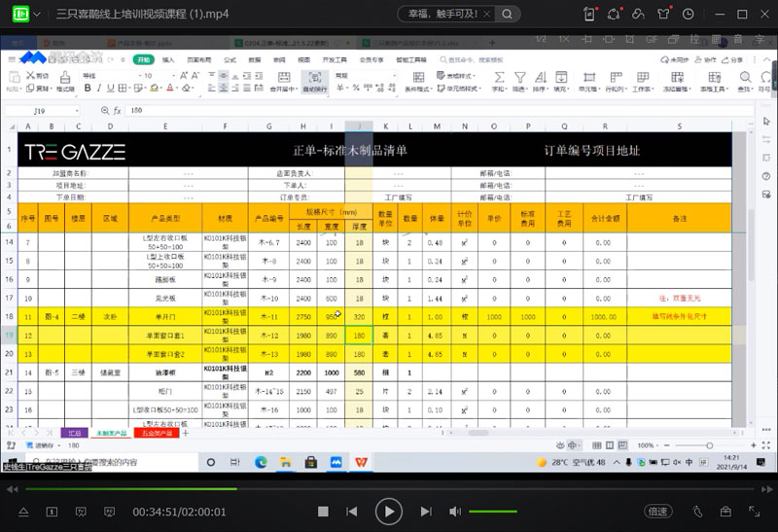This screenshot has width=778, height=532.
Task: Open the Conditional Formatting icon
Action: tap(418, 77)
